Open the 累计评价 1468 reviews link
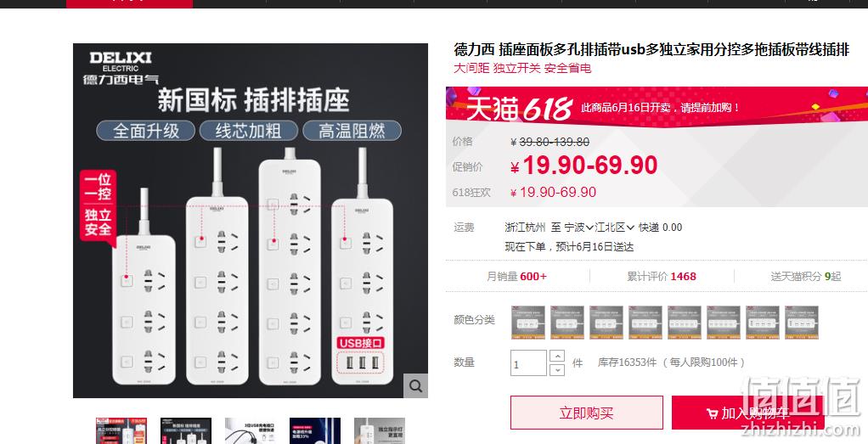Image resolution: width=868 pixels, height=444 pixels. click(662, 276)
